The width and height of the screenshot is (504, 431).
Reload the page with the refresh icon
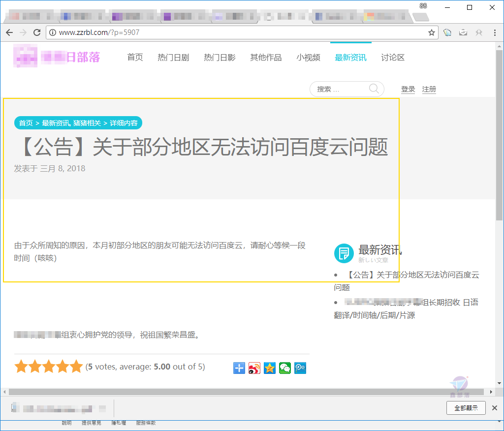pyautogui.click(x=37, y=32)
